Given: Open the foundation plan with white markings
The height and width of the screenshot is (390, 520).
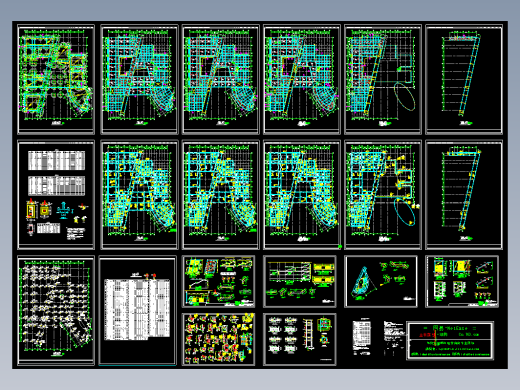Looking at the screenshot, I should click(56, 310).
